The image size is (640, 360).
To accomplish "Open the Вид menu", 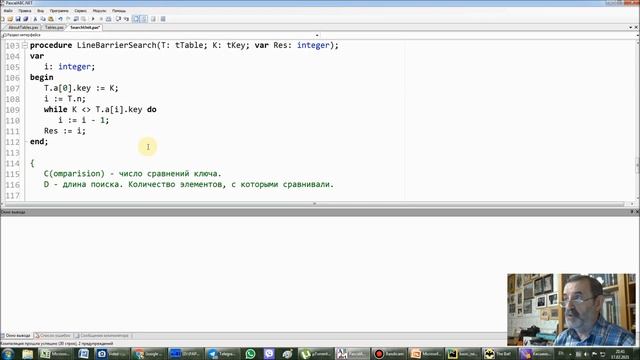I will [x=40, y=11].
